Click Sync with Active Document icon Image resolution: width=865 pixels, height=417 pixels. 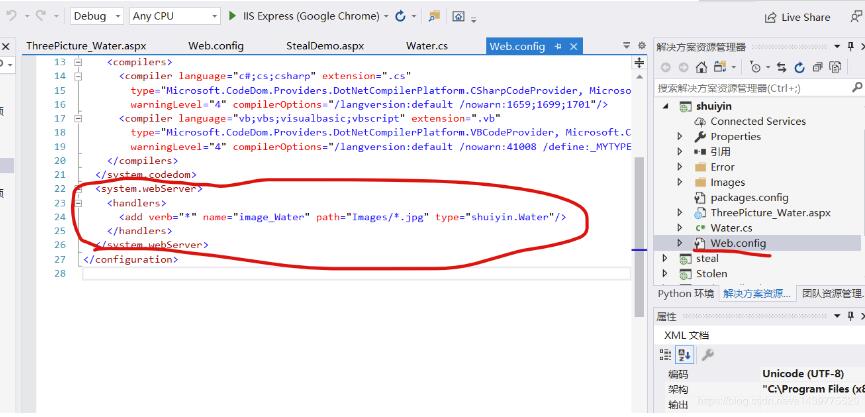coord(781,67)
